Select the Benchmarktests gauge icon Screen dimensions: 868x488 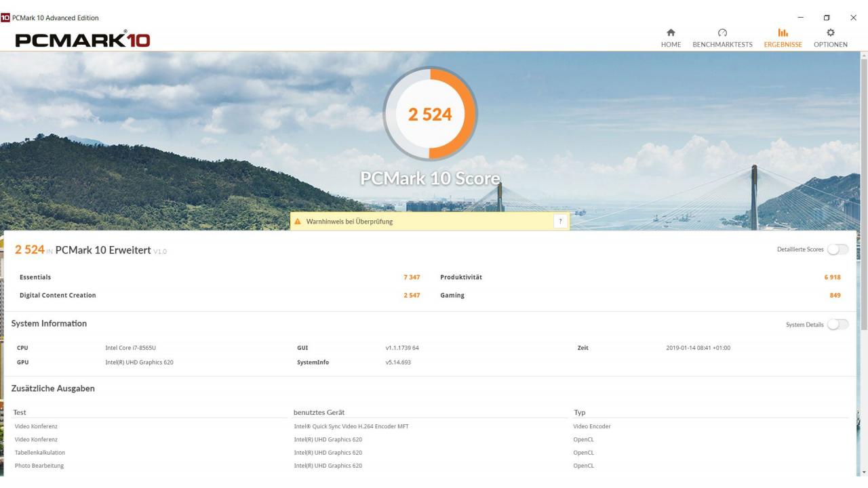(722, 32)
